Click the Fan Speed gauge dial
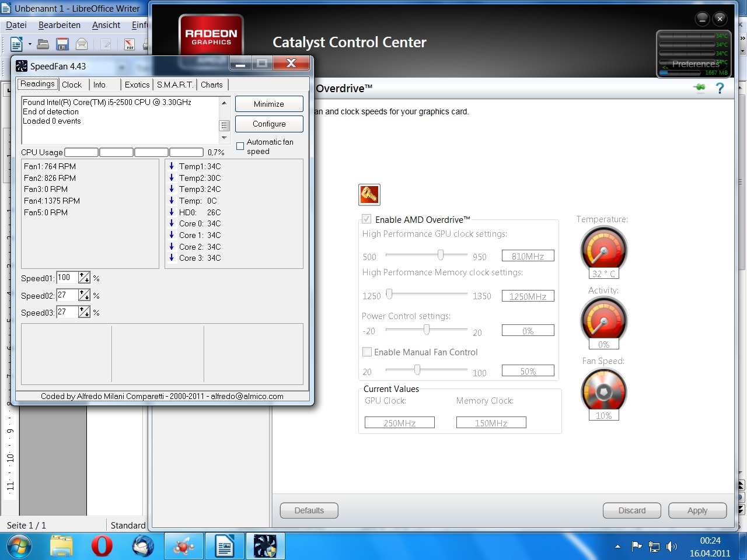 pyautogui.click(x=604, y=391)
